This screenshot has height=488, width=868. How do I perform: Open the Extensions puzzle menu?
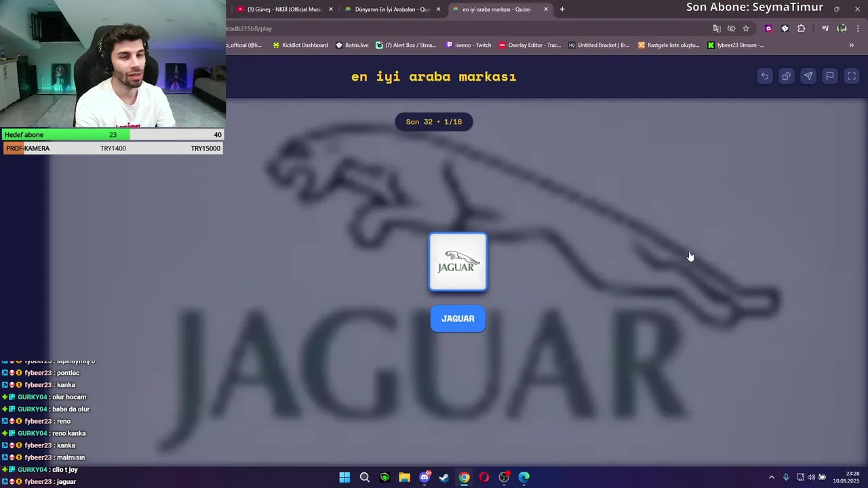802,28
